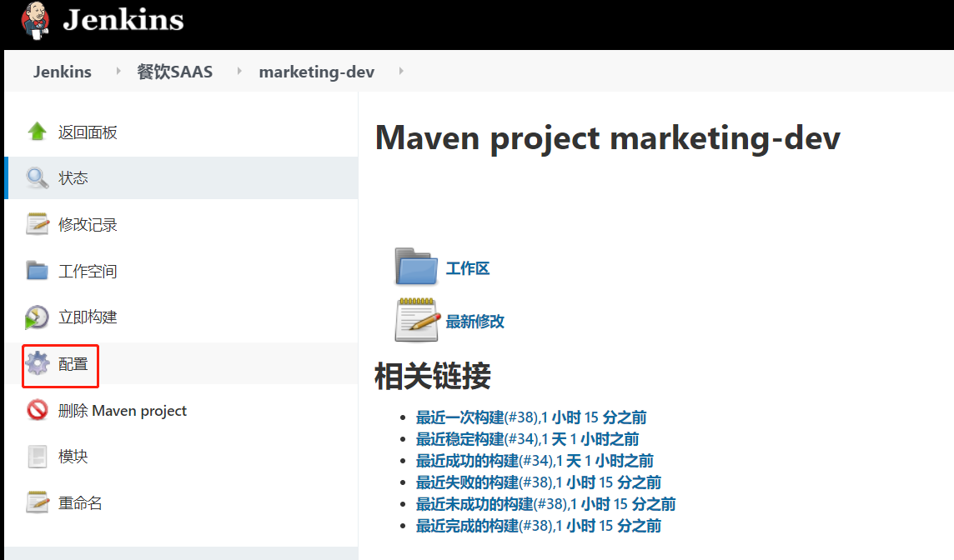Screen dimensions: 954x560
Task: Open 最近完成的构建(#38) link
Action: point(538,525)
